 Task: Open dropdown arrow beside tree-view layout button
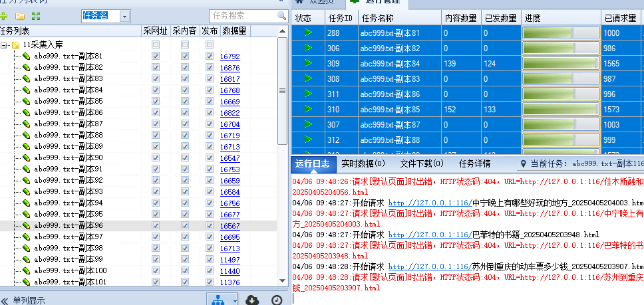pyautogui.click(x=235, y=300)
